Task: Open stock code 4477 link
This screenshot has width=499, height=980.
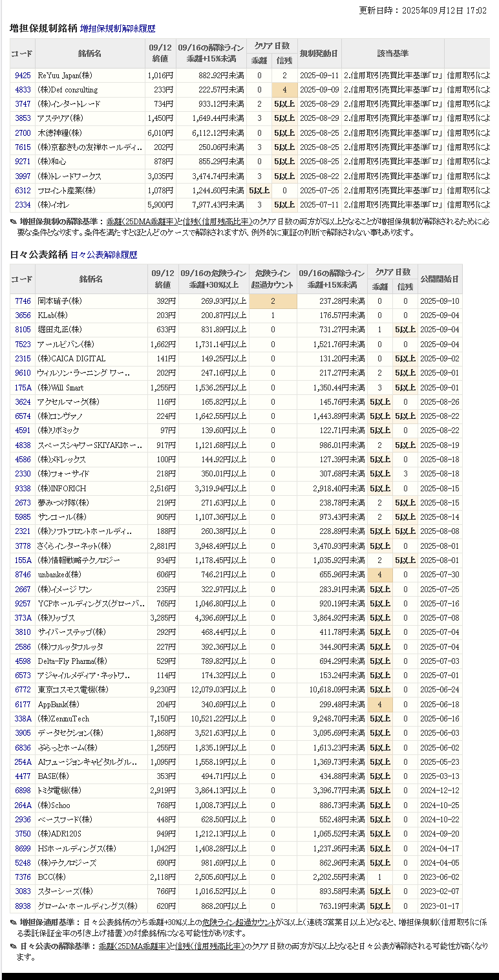Action: (x=23, y=776)
